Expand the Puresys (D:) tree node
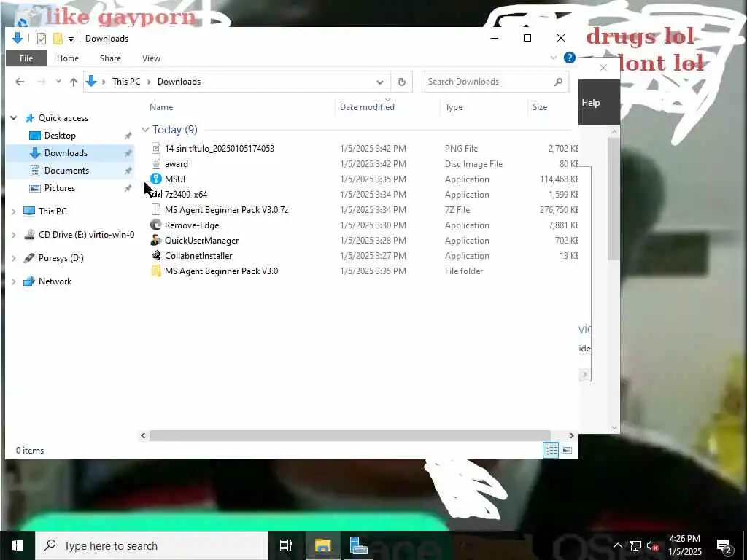This screenshot has width=747, height=560. tap(14, 257)
